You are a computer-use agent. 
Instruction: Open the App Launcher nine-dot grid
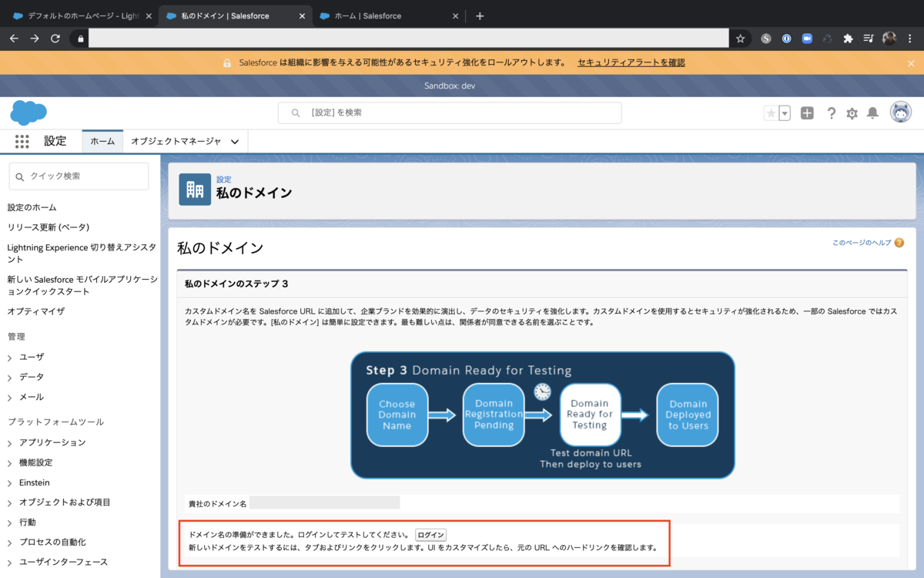(x=22, y=141)
